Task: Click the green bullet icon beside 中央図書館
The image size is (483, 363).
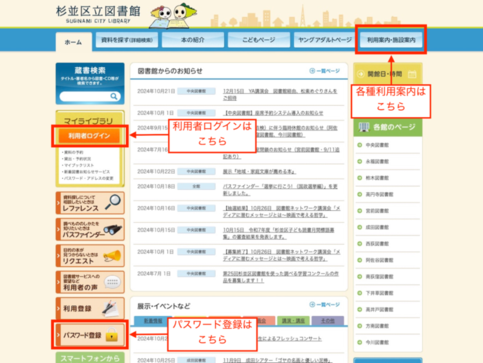Action: [360, 145]
